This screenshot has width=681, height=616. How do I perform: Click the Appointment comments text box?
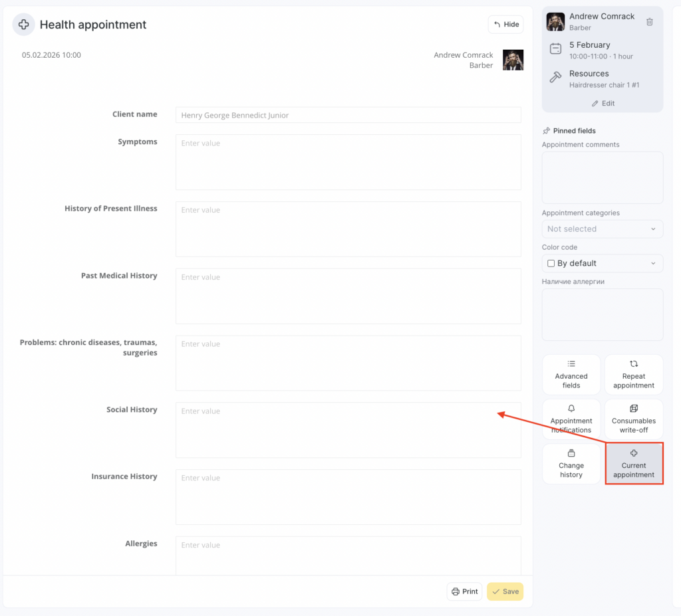pyautogui.click(x=602, y=177)
